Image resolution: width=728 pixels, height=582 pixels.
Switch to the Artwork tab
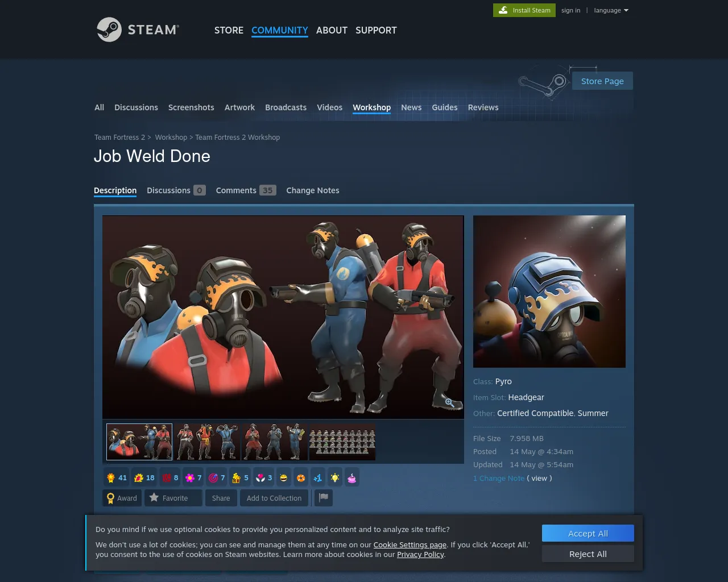[239, 107]
